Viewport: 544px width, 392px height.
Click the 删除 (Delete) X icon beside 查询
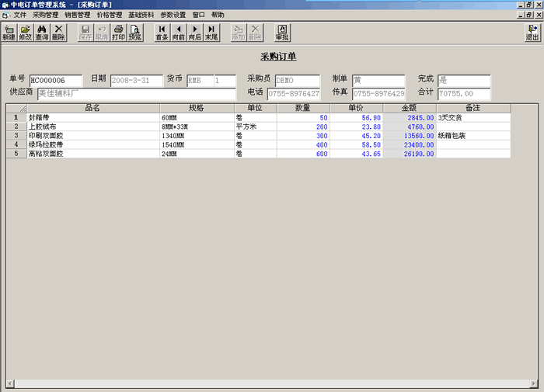58,33
